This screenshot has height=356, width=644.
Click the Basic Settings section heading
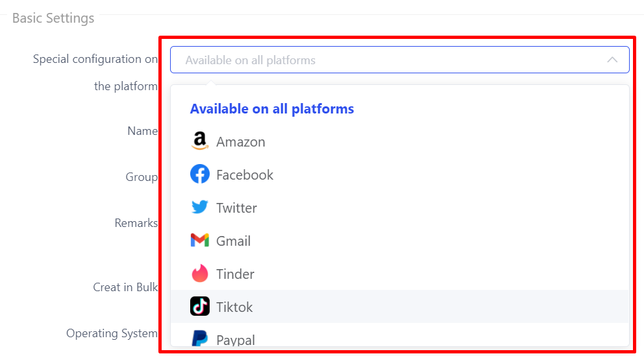pos(53,18)
